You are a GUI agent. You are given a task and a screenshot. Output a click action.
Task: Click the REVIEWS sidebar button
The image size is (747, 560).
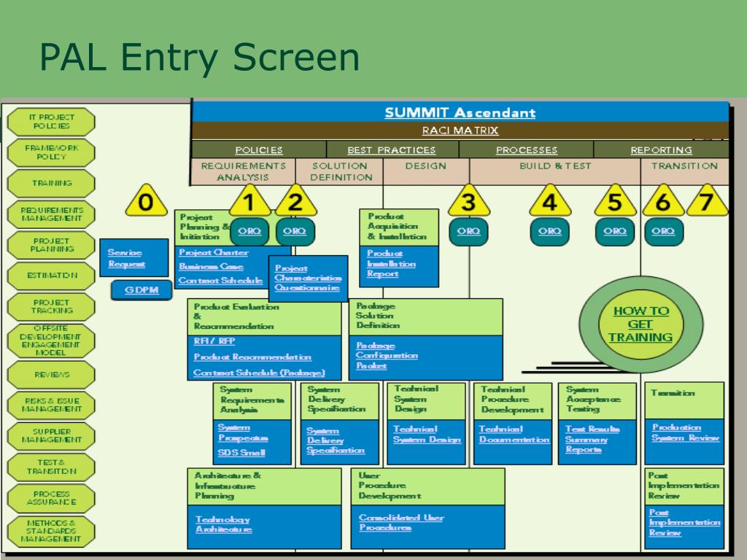[x=51, y=375]
